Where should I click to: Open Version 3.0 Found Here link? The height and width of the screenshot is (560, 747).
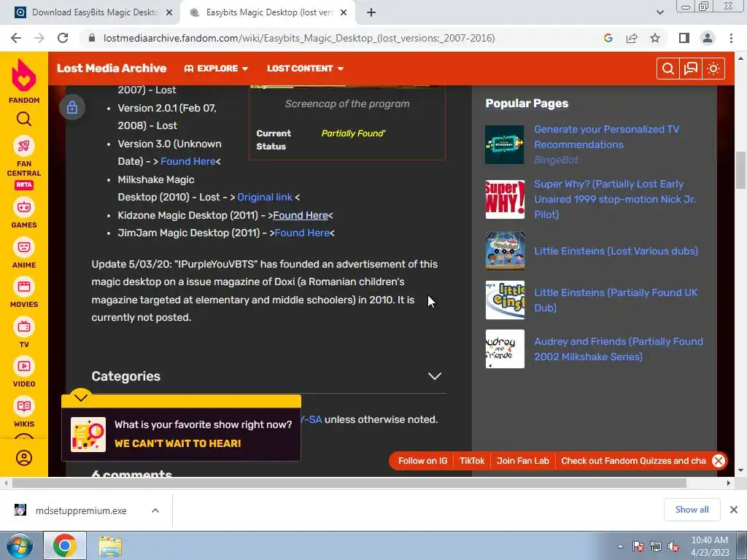pos(187,161)
